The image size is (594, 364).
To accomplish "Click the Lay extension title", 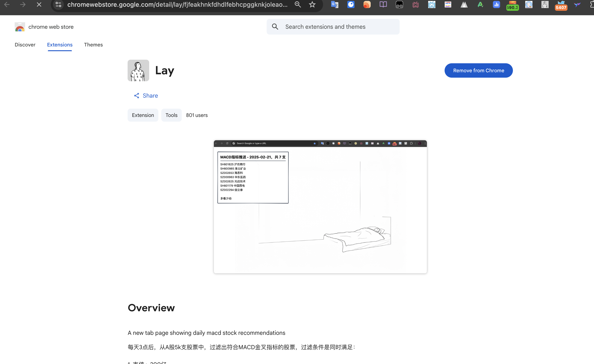I will (165, 70).
